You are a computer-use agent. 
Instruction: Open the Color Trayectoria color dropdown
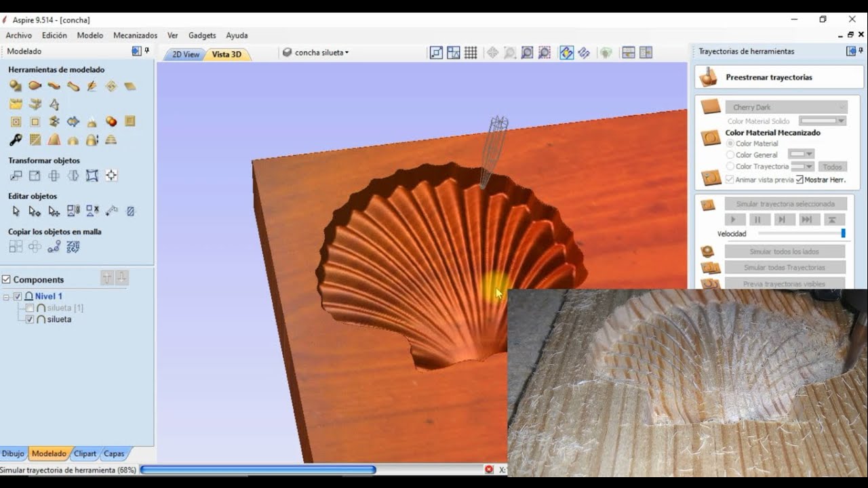pos(802,166)
